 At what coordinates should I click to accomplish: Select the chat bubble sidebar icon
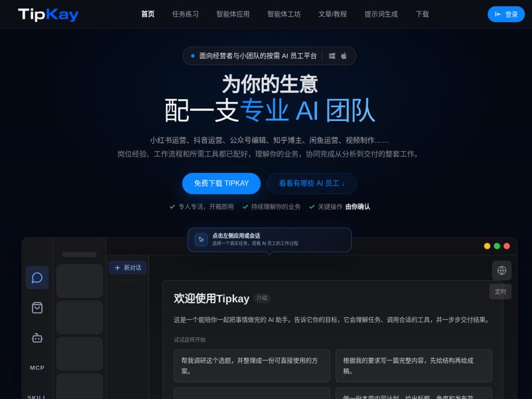point(37,277)
